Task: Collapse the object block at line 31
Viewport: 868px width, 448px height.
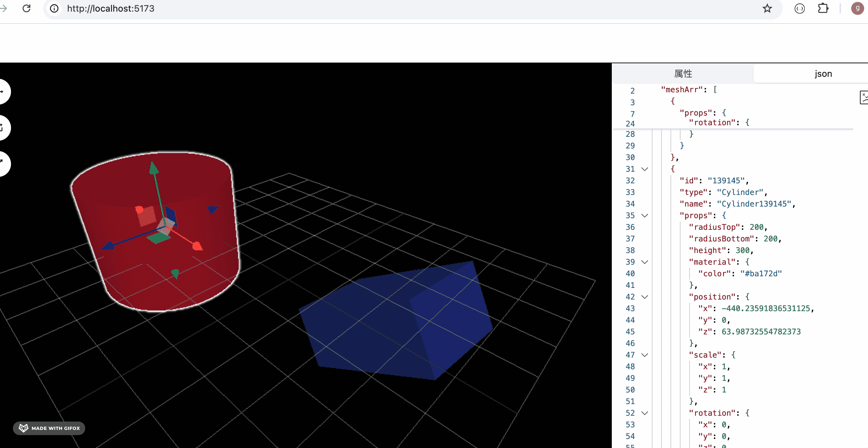Action: click(645, 169)
